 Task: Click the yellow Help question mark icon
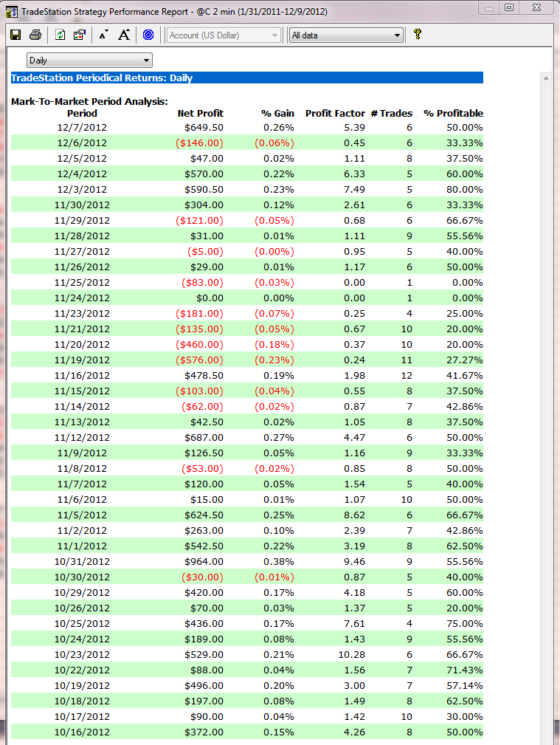[417, 34]
